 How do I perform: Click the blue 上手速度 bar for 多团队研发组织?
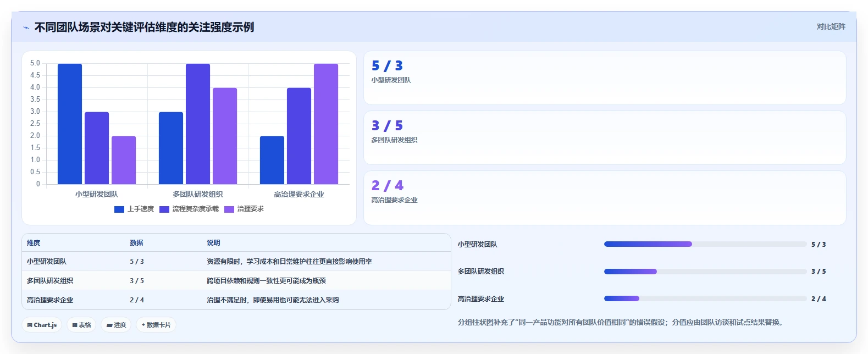tap(171, 148)
